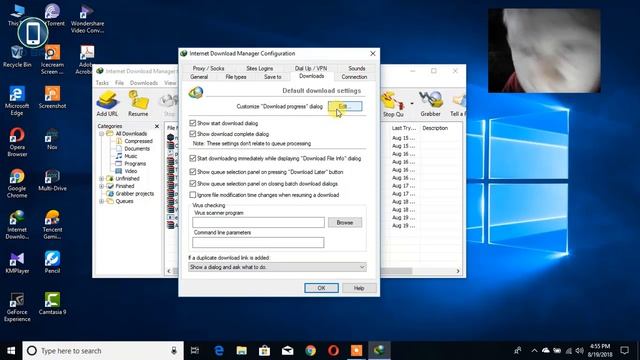The height and width of the screenshot is (360, 640).
Task: Open Recycle Bin desktop icon
Action: pos(17,56)
